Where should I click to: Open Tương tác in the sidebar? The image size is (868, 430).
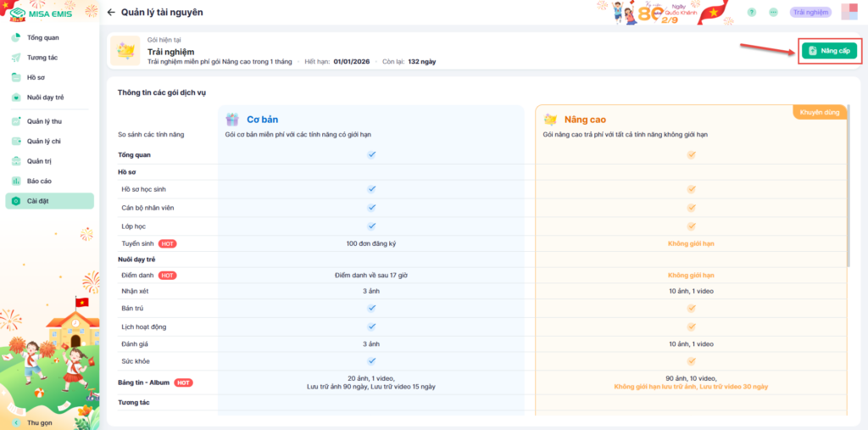click(x=50, y=58)
